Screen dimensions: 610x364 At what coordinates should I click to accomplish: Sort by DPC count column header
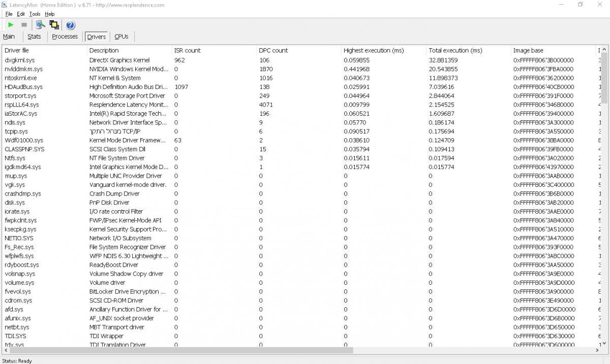(x=299, y=50)
